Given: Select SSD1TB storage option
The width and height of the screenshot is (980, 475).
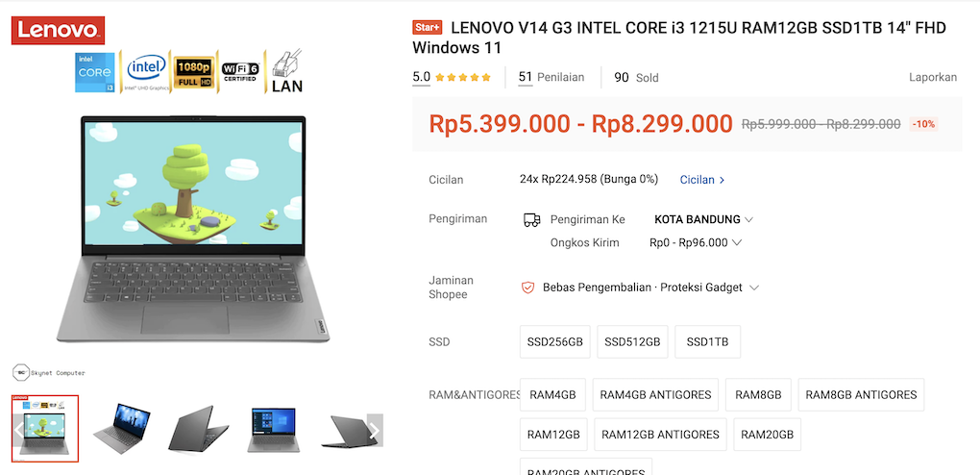Looking at the screenshot, I should tap(707, 341).
